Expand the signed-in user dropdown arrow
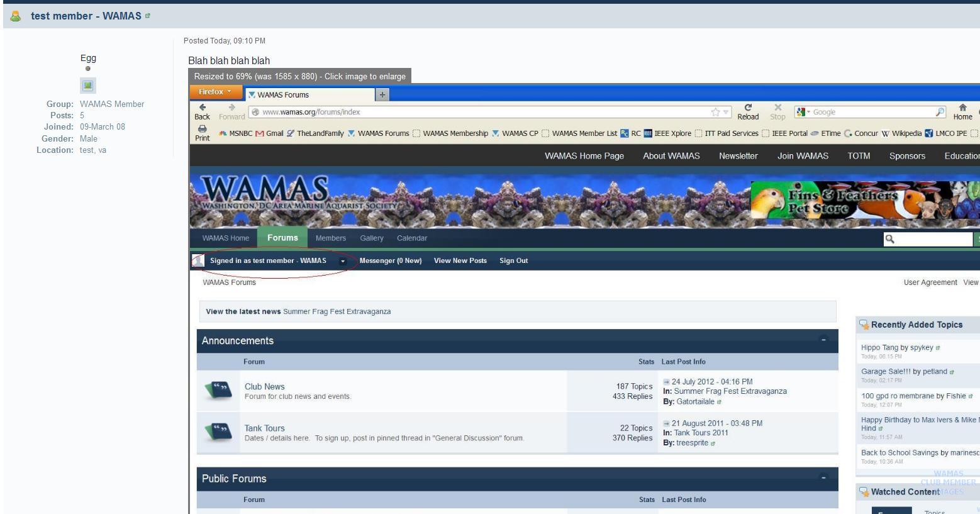 click(x=343, y=261)
